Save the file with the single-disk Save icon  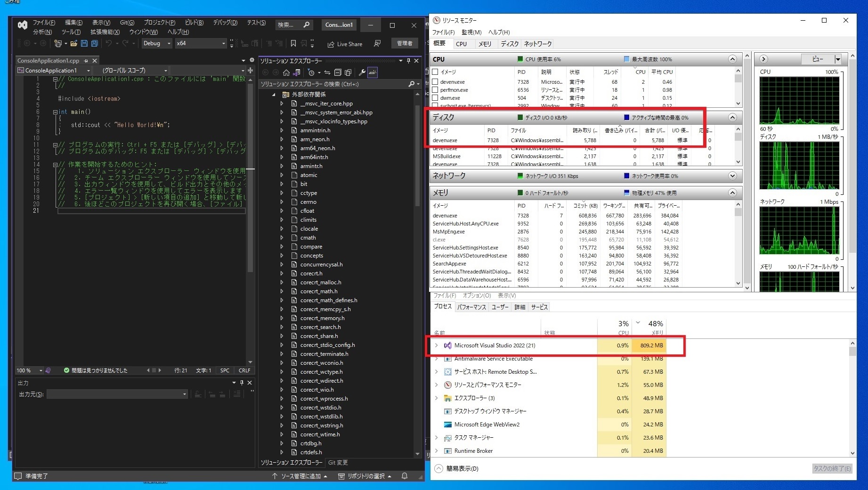(84, 43)
